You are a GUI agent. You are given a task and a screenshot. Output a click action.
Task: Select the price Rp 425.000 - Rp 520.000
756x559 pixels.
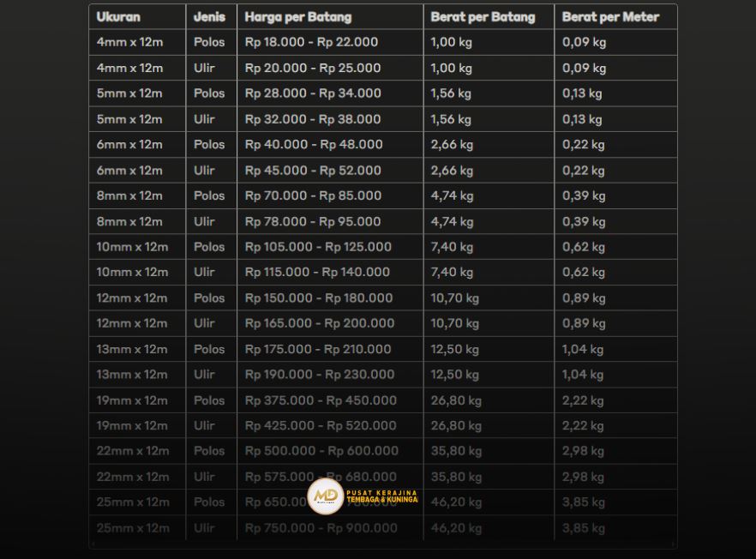321,425
